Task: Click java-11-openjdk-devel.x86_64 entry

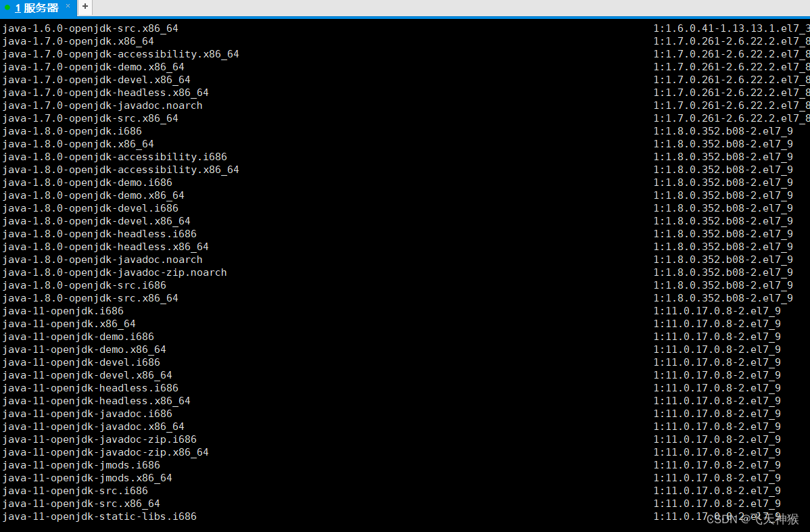Action: coord(87,375)
